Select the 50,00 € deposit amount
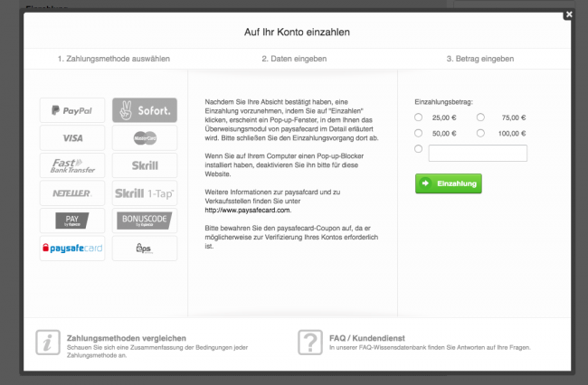 tap(418, 133)
